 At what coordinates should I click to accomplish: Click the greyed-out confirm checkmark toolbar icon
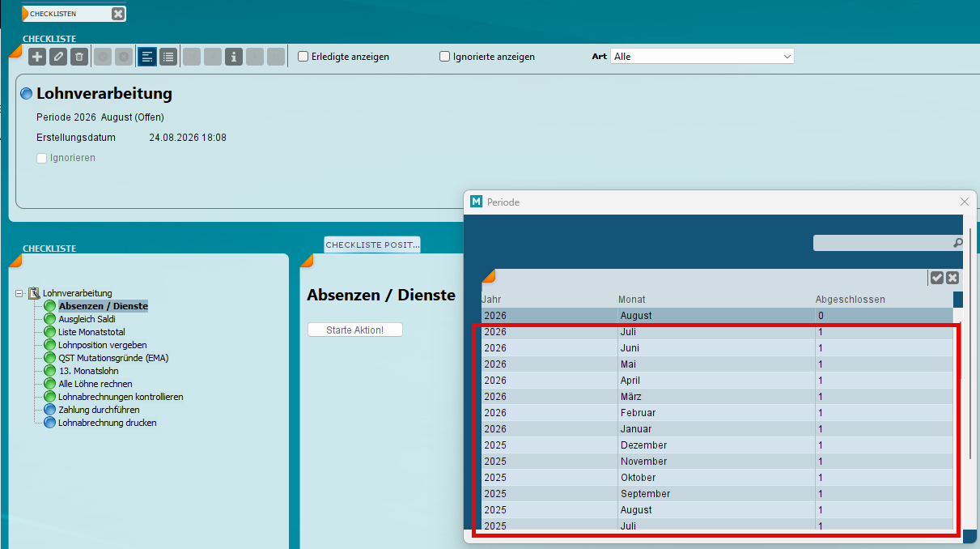coord(103,57)
